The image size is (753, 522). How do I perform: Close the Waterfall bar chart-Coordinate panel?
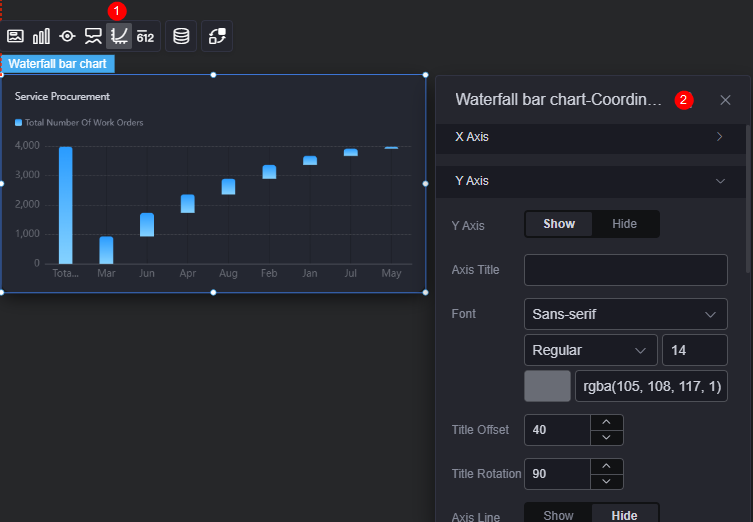coord(725,100)
